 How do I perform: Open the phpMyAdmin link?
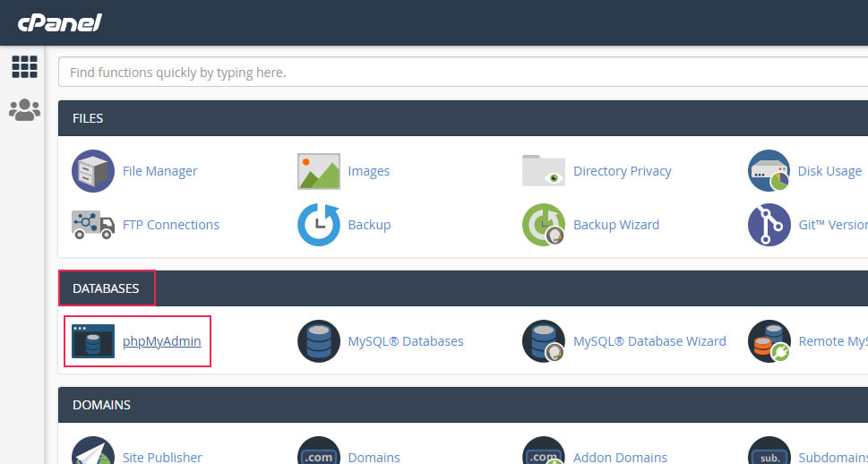[x=161, y=341]
